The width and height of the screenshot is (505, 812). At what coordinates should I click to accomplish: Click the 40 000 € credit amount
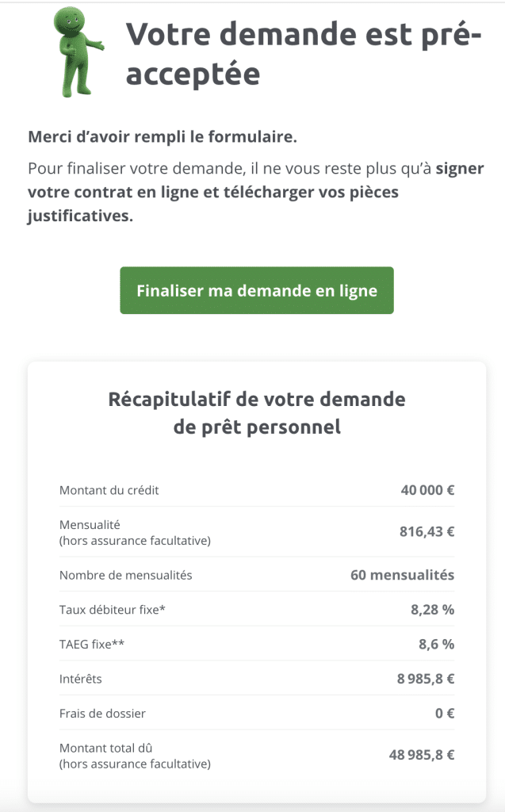coord(427,490)
